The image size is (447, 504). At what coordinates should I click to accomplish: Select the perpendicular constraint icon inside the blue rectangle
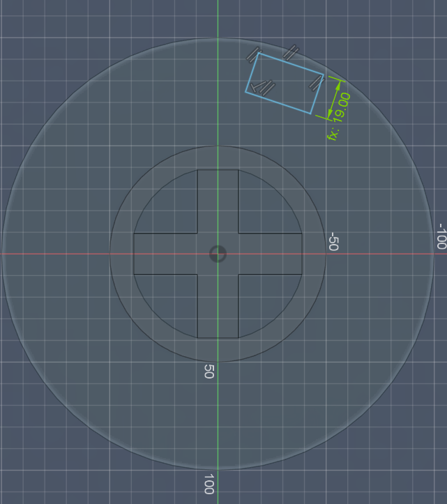[x=257, y=86]
